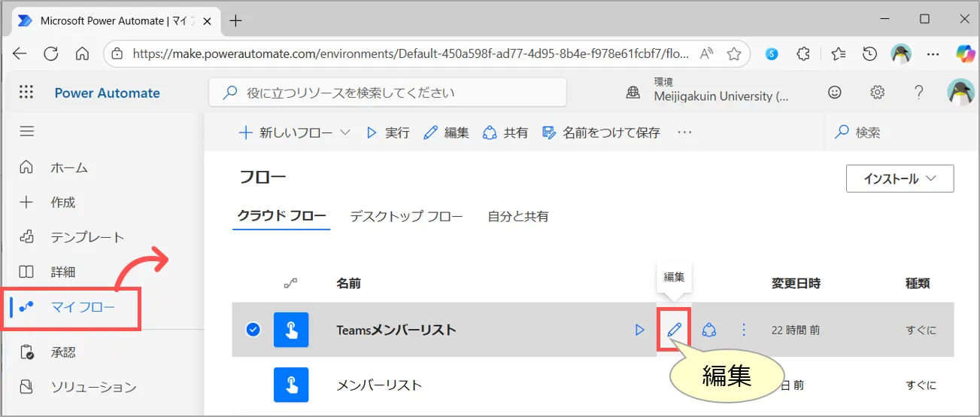The image size is (980, 417).
Task: Run Teamsメンバーリスト with the row play icon
Action: (x=640, y=330)
